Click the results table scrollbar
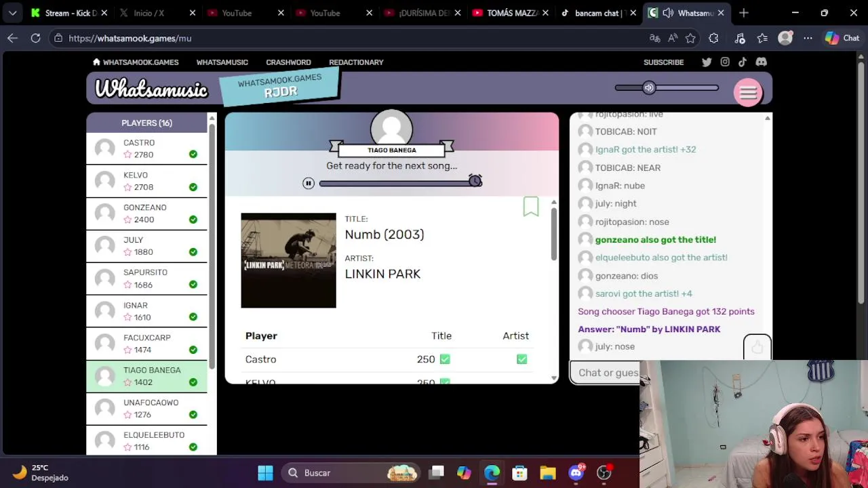The image size is (868, 488). coord(553,234)
